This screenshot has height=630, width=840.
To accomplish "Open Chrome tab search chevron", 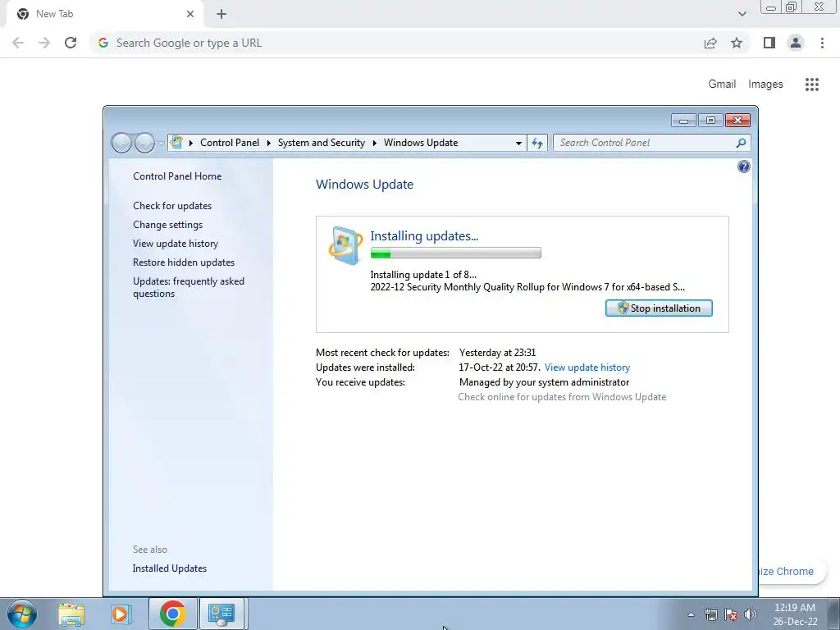I will [742, 14].
